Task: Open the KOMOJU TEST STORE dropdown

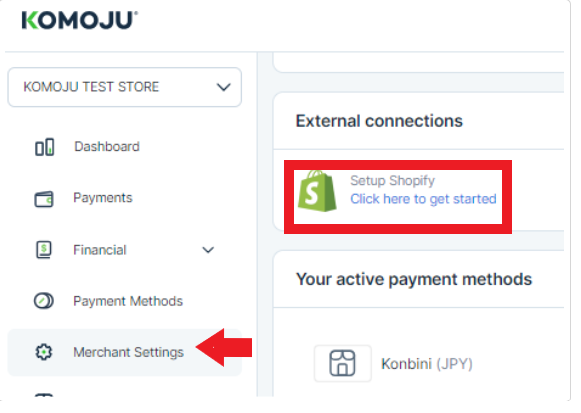Action: (x=124, y=87)
